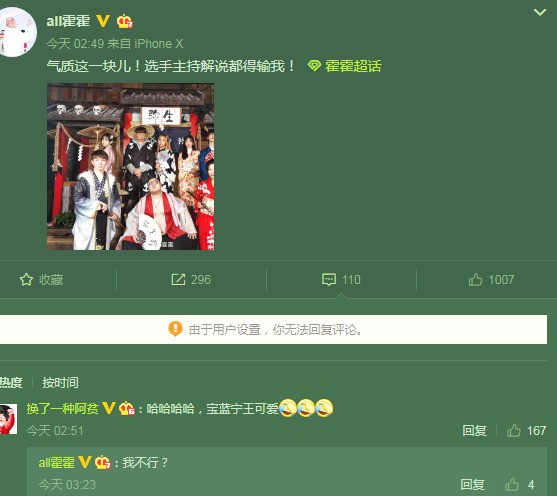
Task: Click 回复 on the 我不行？ reply
Action: tap(472, 485)
